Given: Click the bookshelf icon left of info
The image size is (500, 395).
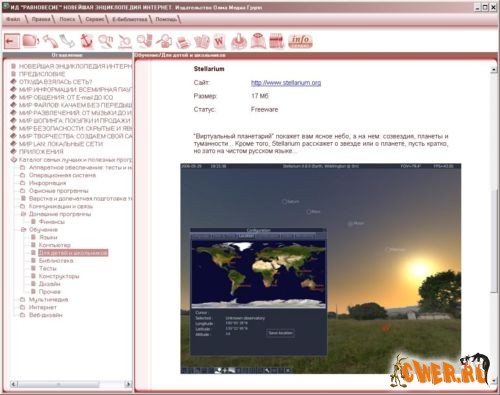Looking at the screenshot, I should click(x=277, y=41).
